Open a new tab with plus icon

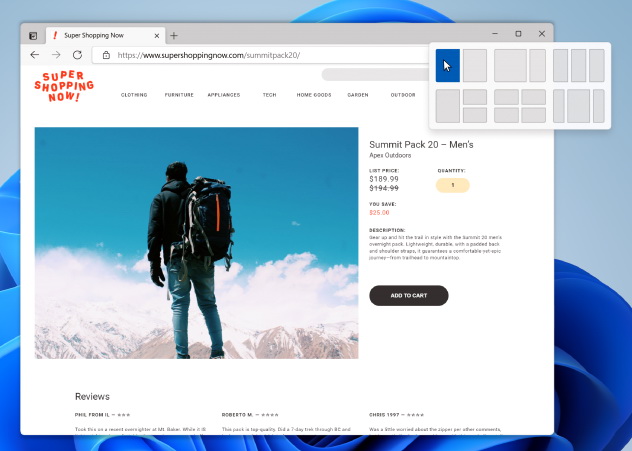pyautogui.click(x=173, y=35)
